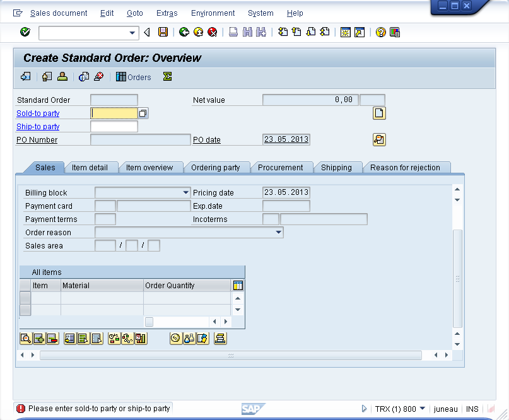Switch to the Reason for rejection tab

coord(405,168)
